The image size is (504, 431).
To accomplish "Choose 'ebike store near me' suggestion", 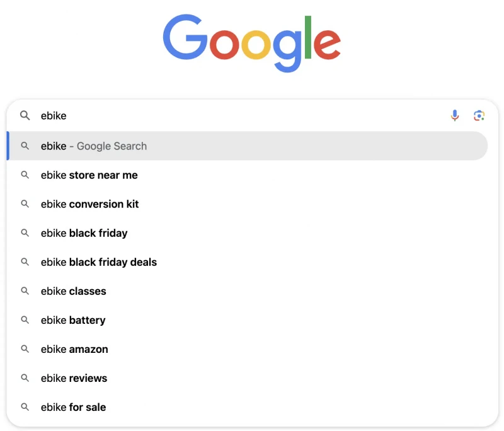I will [x=247, y=175].
